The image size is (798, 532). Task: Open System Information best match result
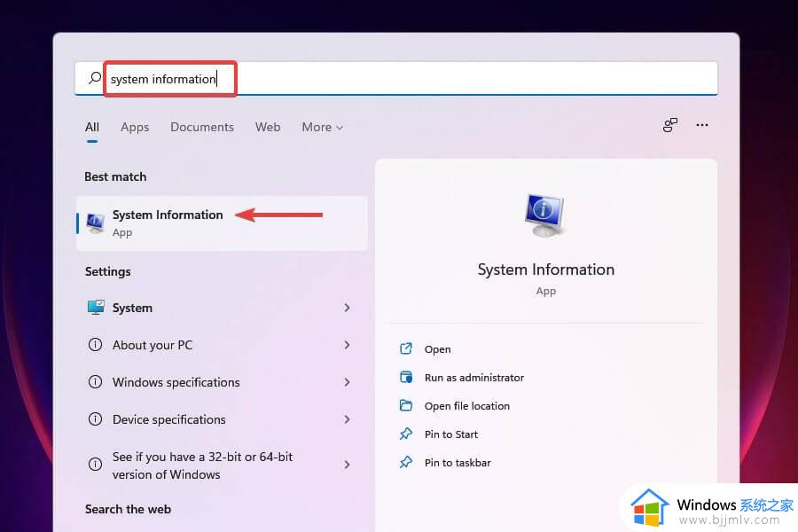click(x=222, y=223)
